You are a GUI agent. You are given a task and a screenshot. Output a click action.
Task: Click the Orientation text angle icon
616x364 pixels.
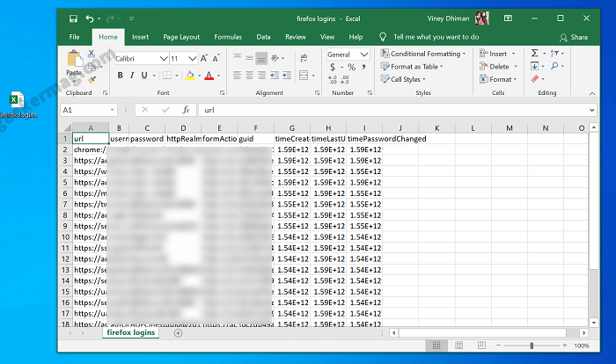[275, 58]
